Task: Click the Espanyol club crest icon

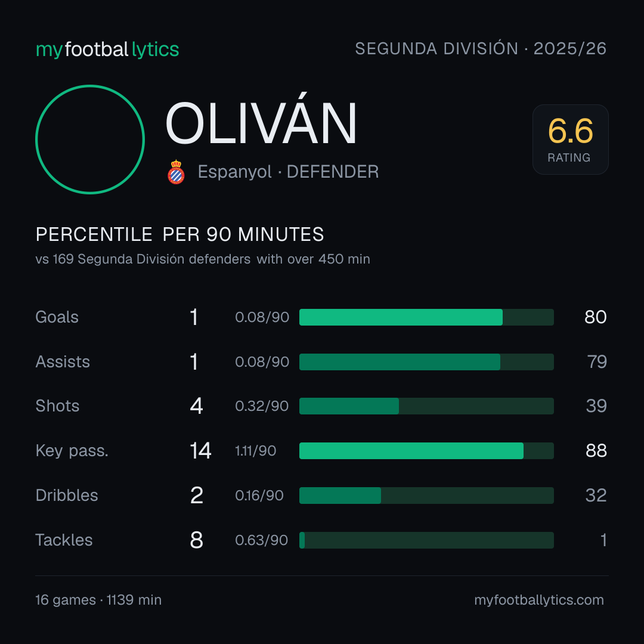Action: tap(176, 172)
